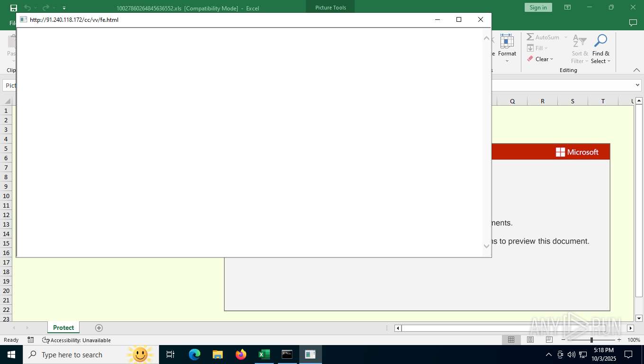The width and height of the screenshot is (644, 364).
Task: Expand AutoSum dropdown arrow
Action: (x=565, y=37)
